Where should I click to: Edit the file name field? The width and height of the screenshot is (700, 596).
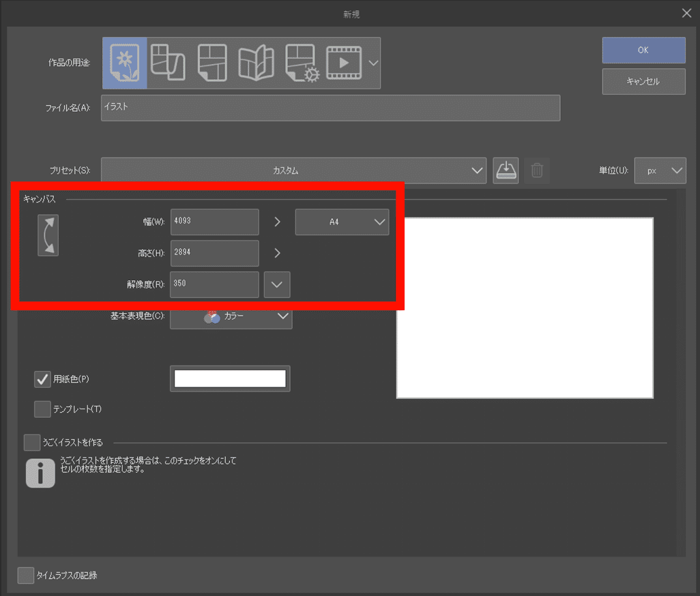[x=330, y=108]
